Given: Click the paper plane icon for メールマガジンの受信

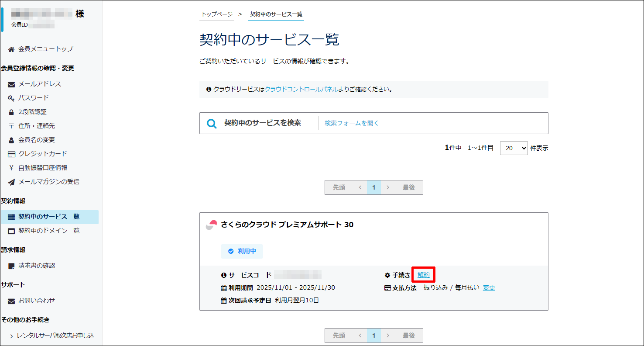Looking at the screenshot, I should coord(11,182).
